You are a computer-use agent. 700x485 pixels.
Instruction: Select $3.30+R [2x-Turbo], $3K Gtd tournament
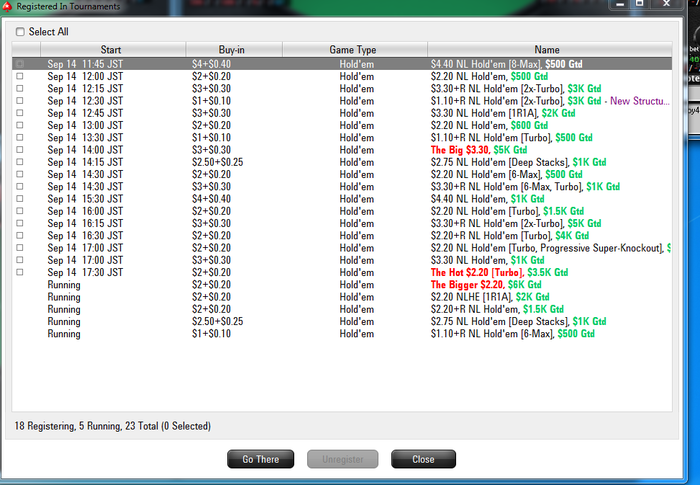(342, 88)
